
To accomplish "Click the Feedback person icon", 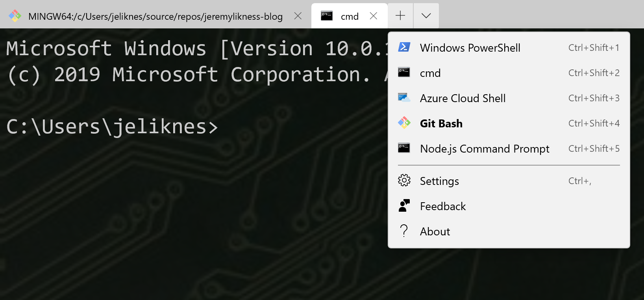I will pyautogui.click(x=404, y=206).
